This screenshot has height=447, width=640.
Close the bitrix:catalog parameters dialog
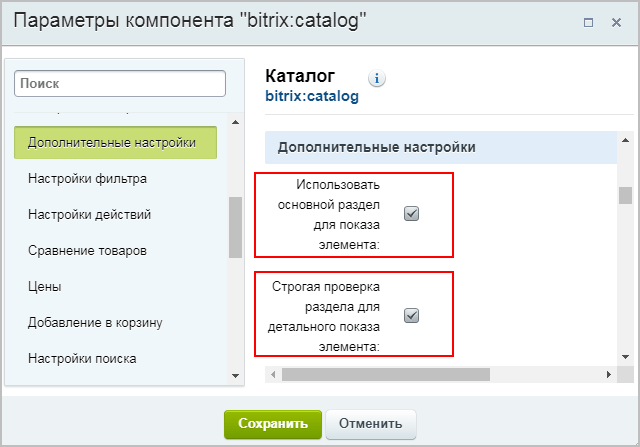click(616, 22)
